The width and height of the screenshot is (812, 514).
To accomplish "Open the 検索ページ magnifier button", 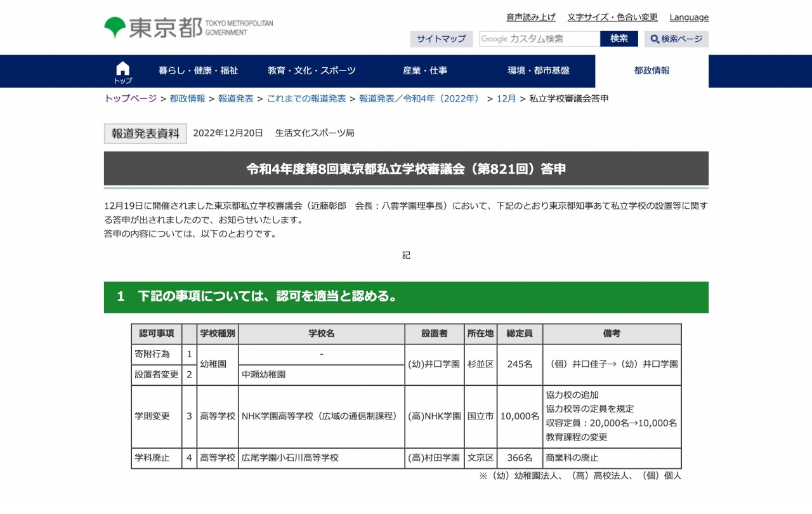I will coord(676,39).
